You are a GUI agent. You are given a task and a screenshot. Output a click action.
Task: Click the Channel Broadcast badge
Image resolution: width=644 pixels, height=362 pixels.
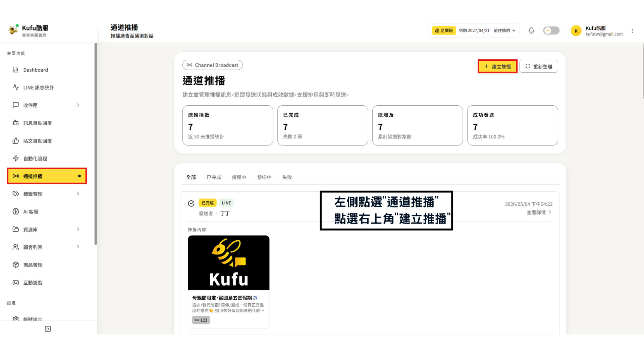[213, 65]
